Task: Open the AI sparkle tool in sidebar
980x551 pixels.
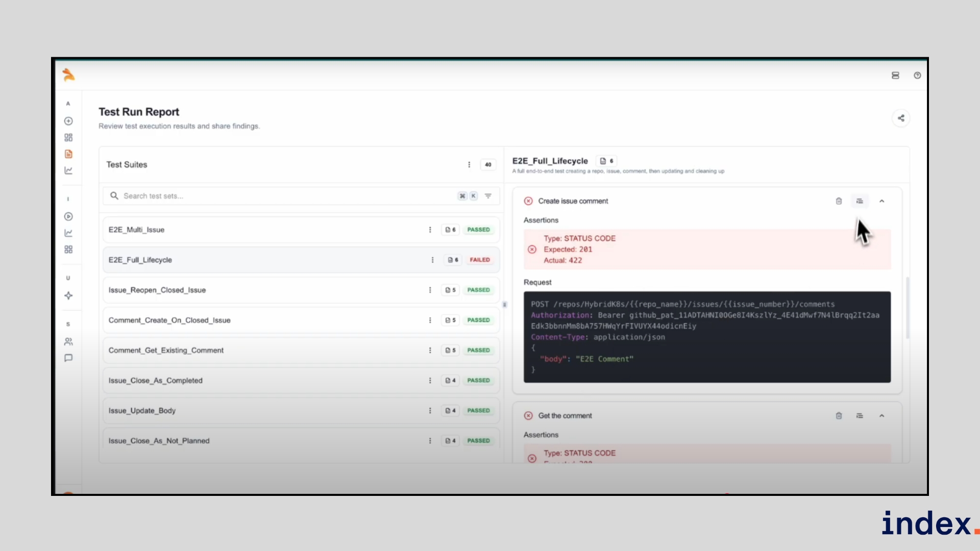Action: point(68,295)
